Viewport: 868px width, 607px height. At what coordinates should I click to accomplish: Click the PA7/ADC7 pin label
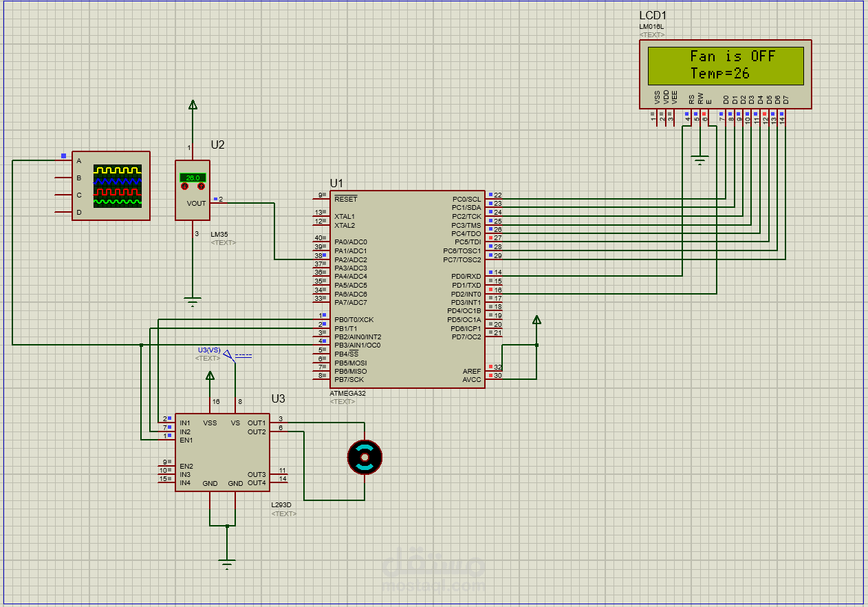point(351,303)
